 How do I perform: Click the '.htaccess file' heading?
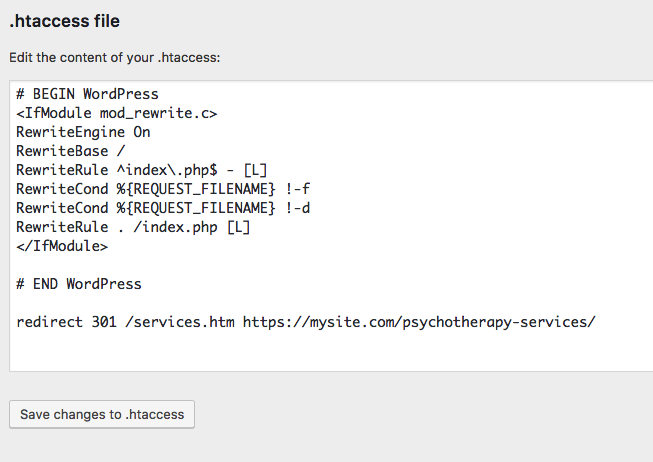click(x=71, y=20)
